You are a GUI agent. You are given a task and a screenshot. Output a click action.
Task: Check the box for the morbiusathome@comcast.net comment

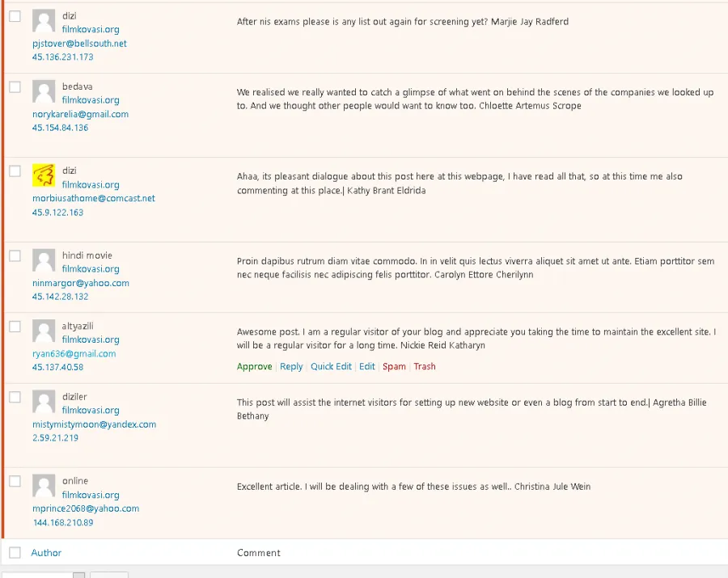(15, 171)
